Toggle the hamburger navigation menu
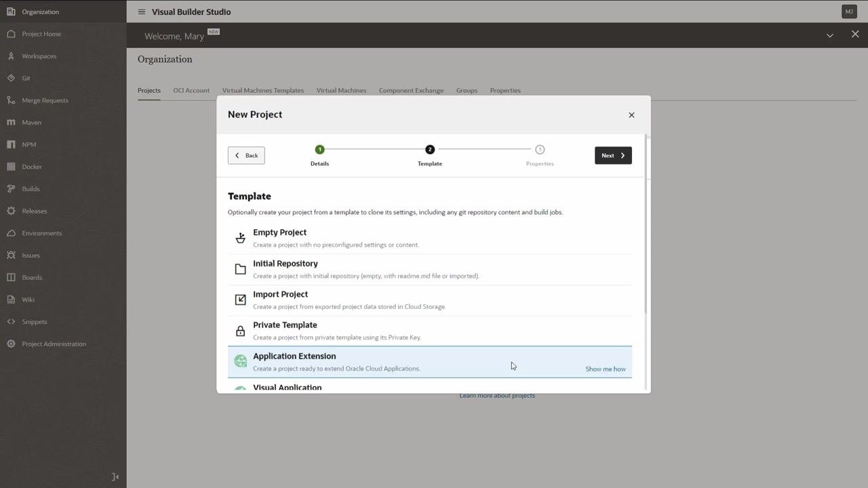The height and width of the screenshot is (488, 868). pyautogui.click(x=142, y=12)
